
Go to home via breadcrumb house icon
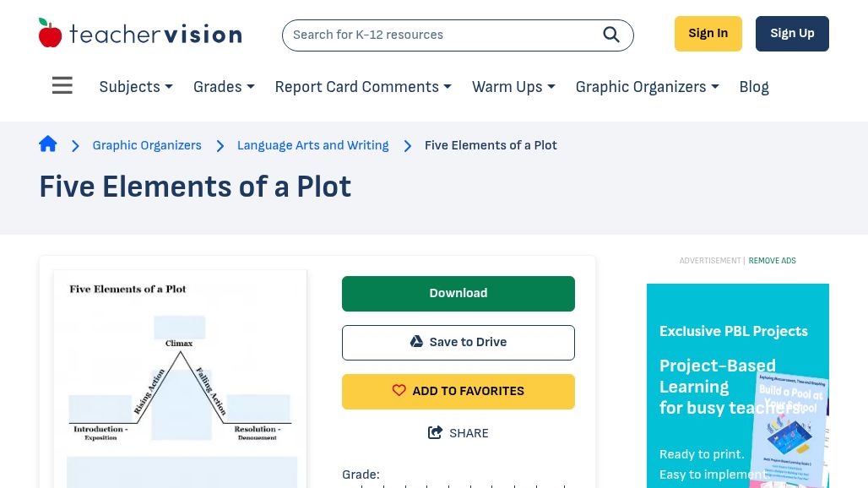(x=48, y=144)
